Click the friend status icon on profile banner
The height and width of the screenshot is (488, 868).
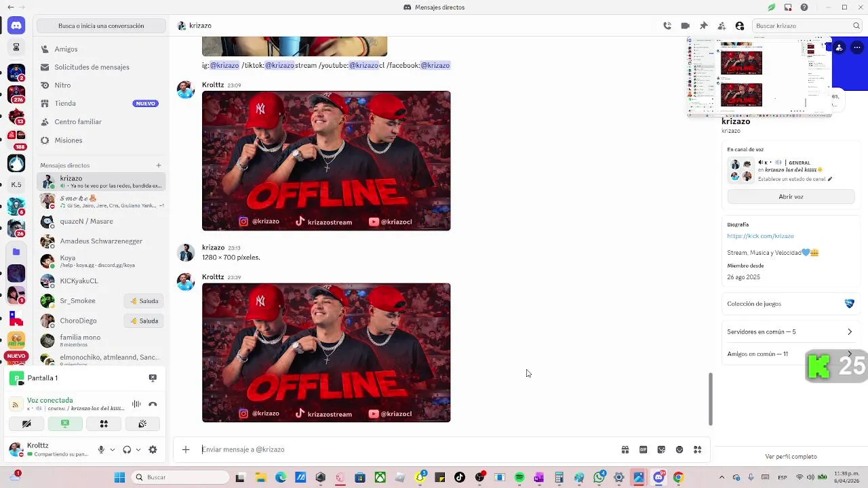(840, 47)
